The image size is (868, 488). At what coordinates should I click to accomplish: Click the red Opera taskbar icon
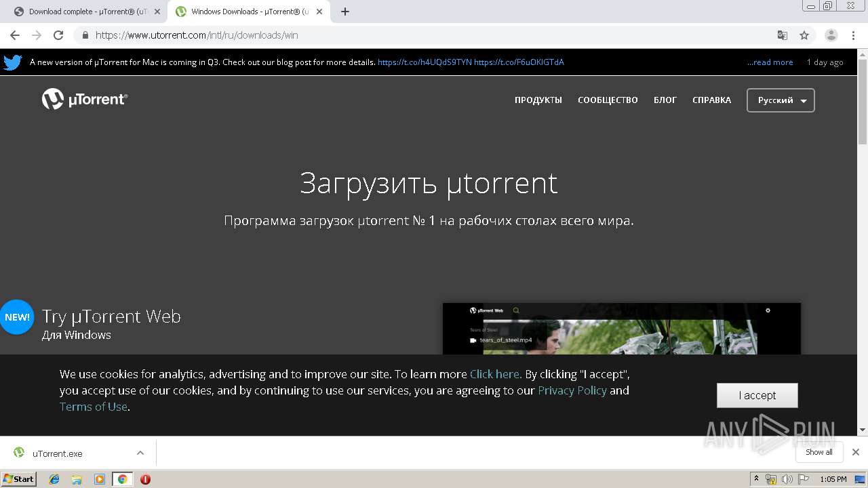(145, 479)
